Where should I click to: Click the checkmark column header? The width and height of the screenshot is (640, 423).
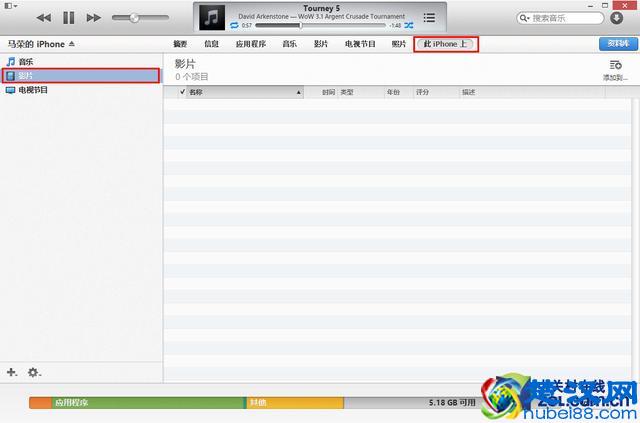pos(182,92)
